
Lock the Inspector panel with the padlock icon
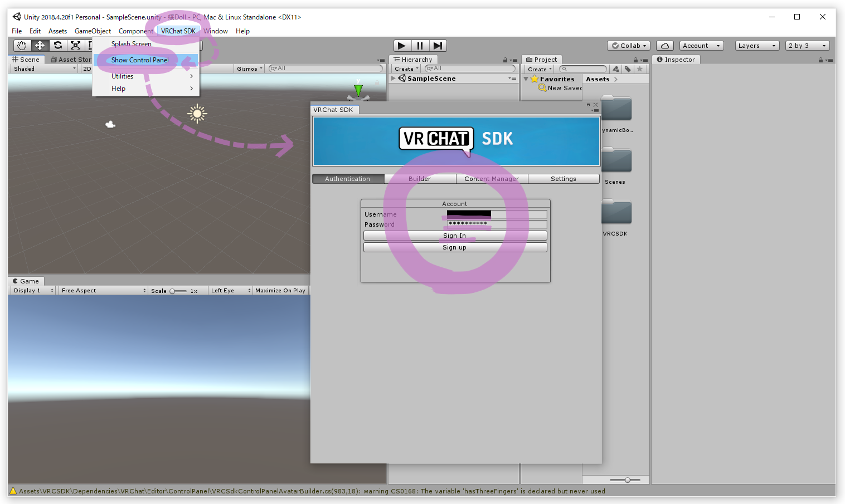point(820,60)
